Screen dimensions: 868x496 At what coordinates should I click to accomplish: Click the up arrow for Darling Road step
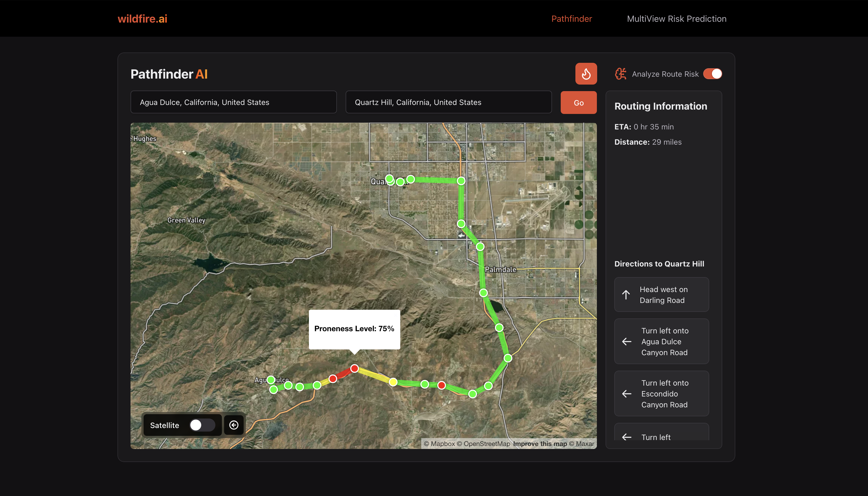(x=626, y=295)
